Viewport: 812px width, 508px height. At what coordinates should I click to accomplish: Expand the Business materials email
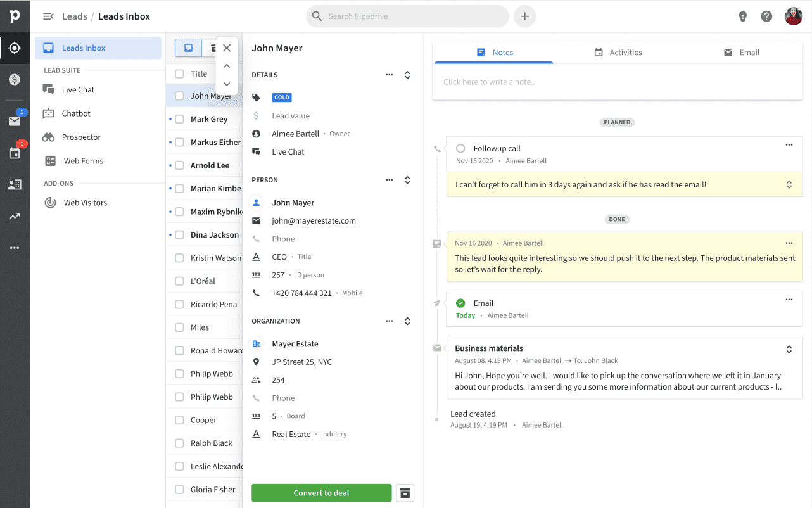coord(789,349)
